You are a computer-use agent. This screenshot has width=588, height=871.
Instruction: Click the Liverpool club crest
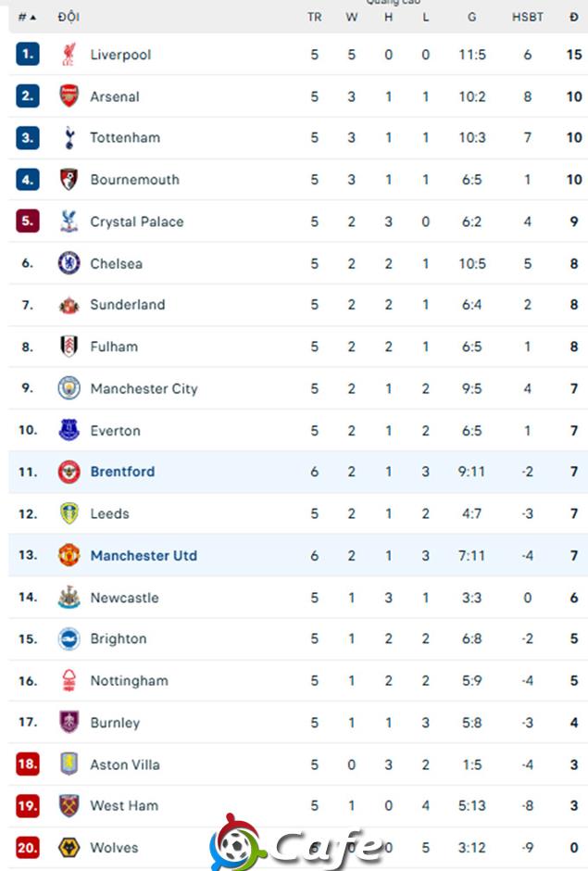[69, 55]
